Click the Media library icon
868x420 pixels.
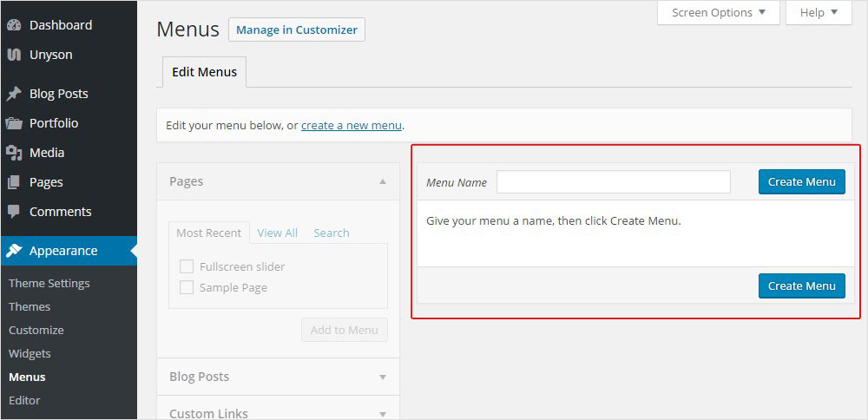[14, 153]
